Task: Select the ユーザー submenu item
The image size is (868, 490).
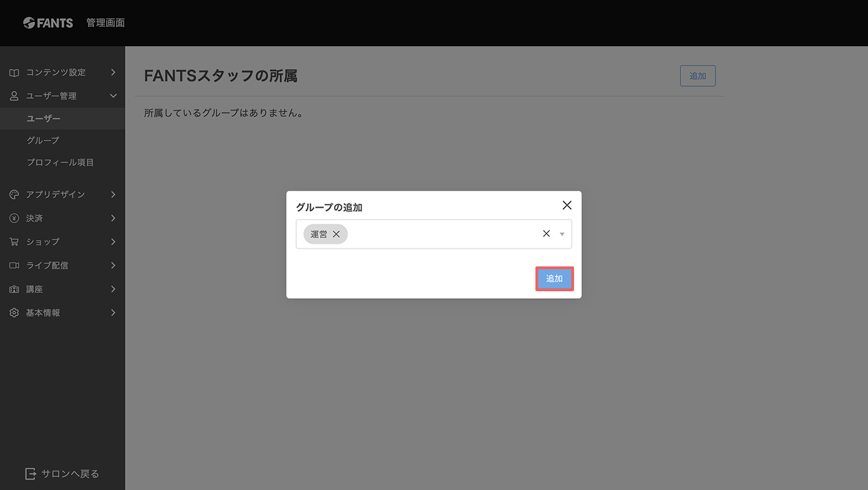Action: [62, 119]
